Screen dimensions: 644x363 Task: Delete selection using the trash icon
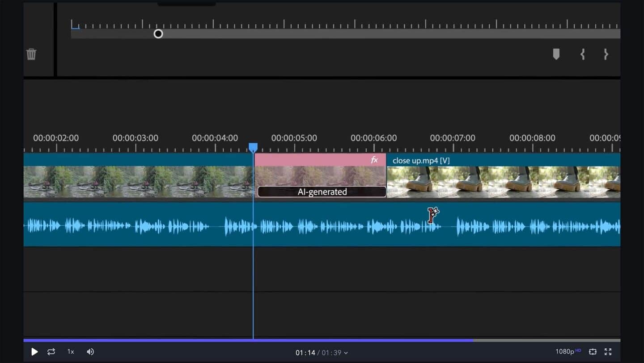coord(31,54)
